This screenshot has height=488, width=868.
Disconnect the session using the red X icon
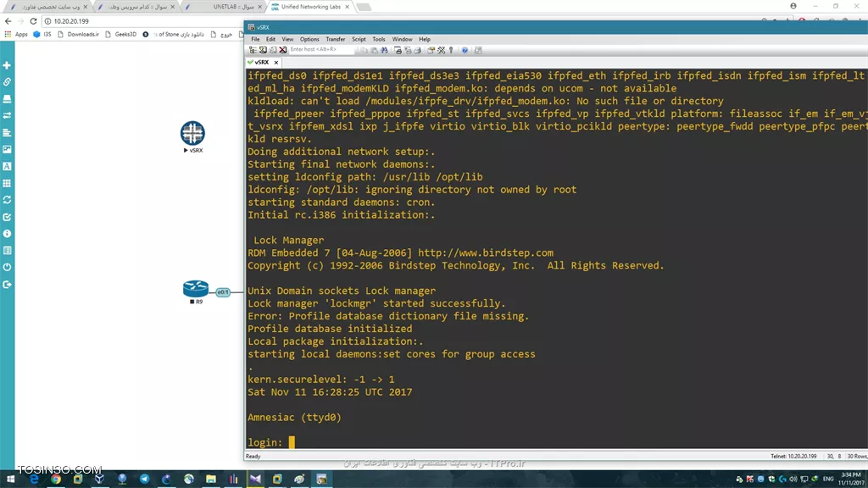[282, 50]
